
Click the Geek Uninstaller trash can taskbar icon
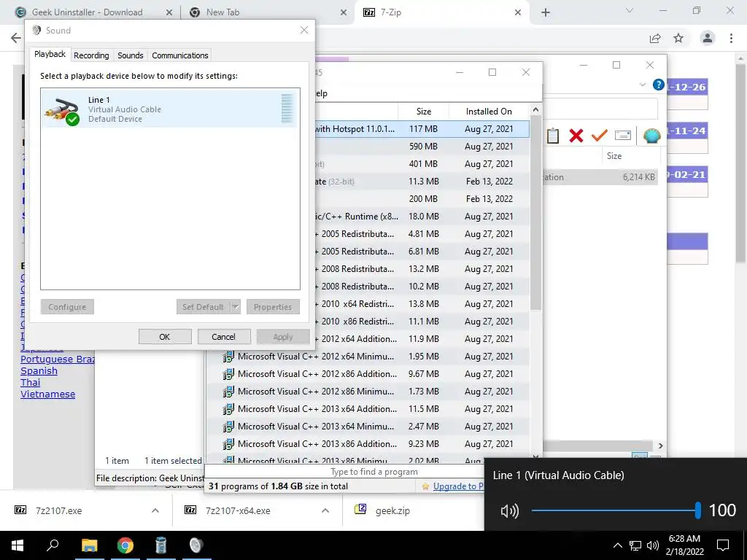[x=161, y=545]
